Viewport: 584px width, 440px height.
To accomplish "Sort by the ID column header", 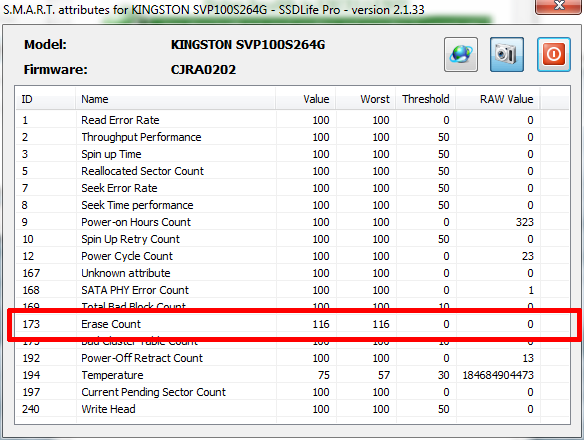I will pos(45,99).
